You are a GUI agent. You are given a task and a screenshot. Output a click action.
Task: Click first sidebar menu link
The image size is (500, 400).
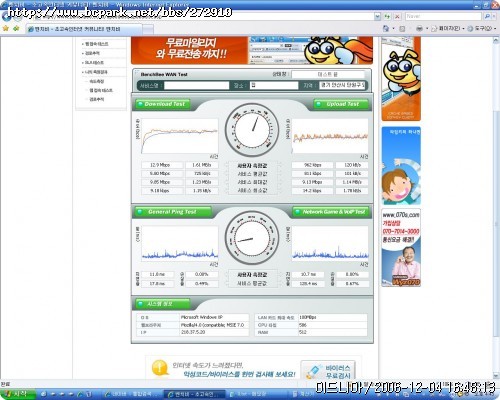tap(96, 44)
